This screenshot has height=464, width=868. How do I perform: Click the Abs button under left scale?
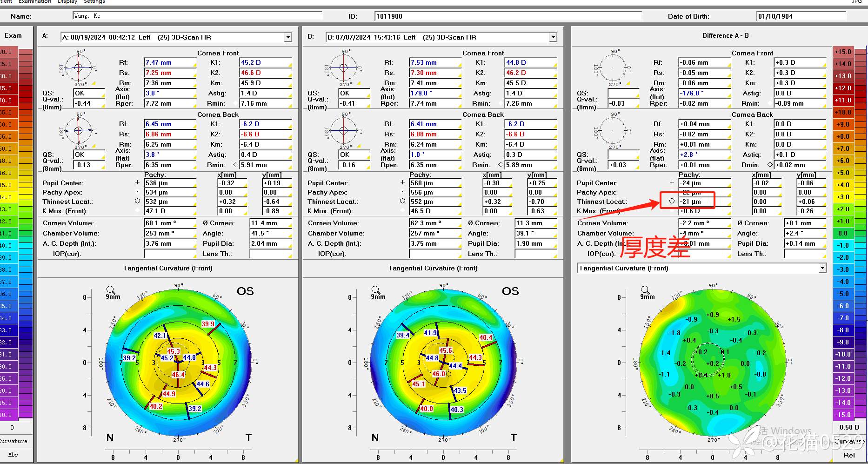pos(13,455)
